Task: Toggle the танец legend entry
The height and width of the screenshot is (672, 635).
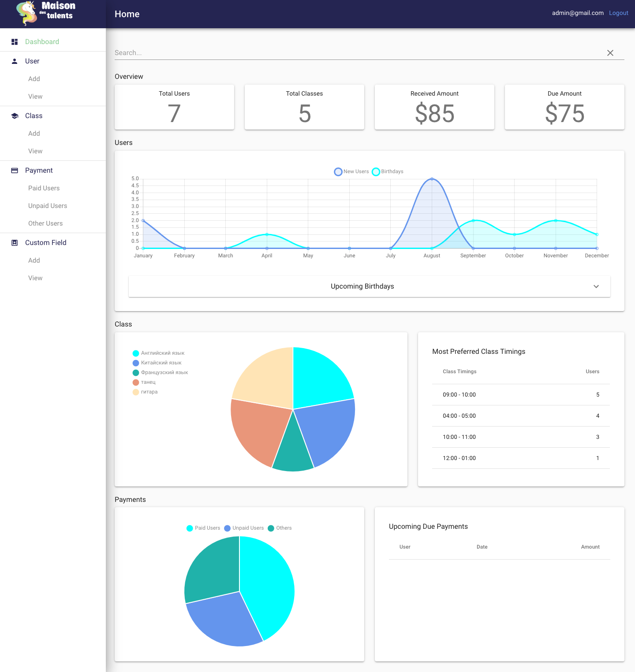Action: pos(144,382)
